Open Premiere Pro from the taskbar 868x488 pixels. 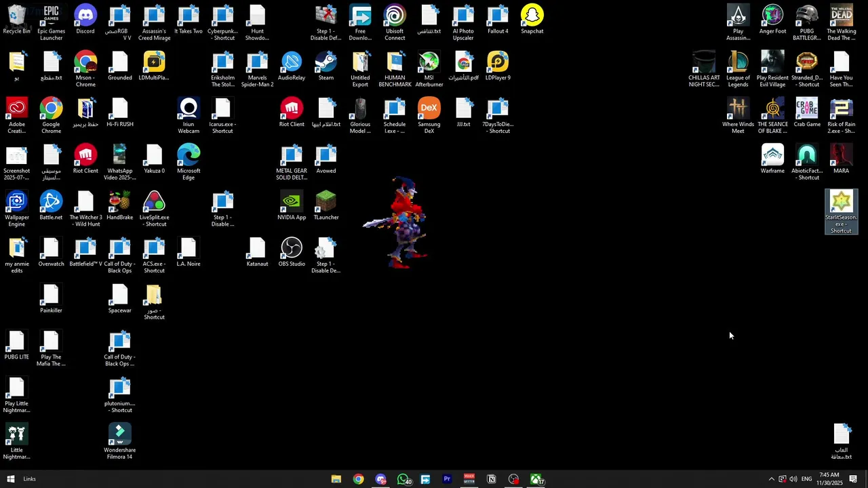coord(447,479)
